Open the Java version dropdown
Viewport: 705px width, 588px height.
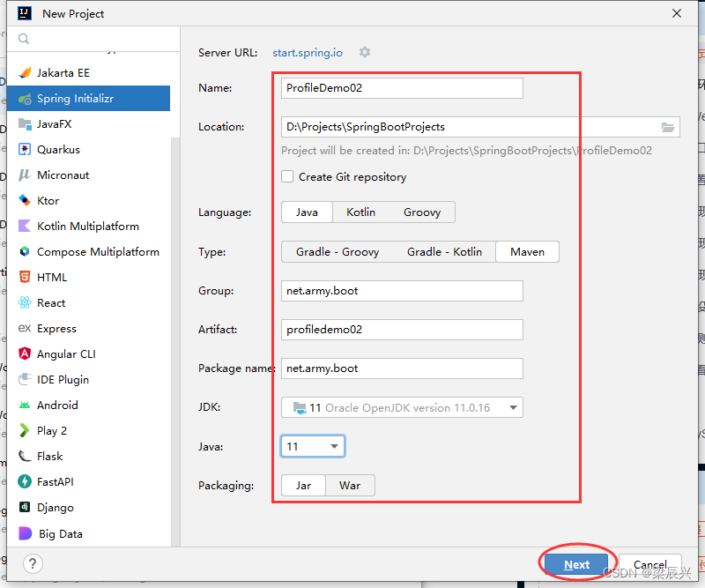[313, 446]
